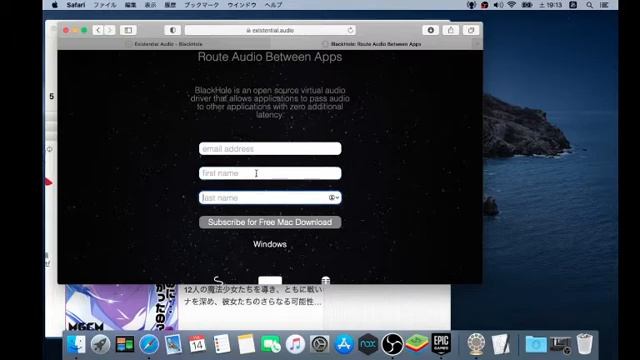Image resolution: width=640 pixels, height=360 pixels.
Task: Open the ブックマーク menu
Action: click(x=202, y=5)
